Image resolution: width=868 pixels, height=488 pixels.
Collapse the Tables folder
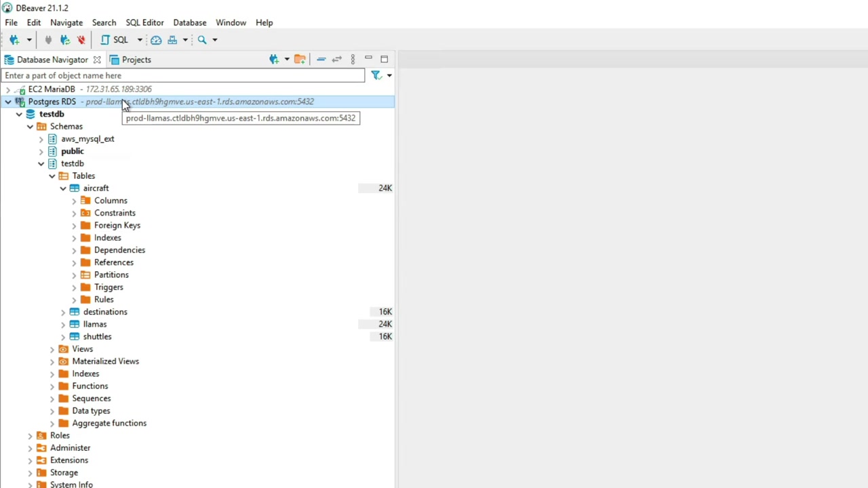point(52,176)
